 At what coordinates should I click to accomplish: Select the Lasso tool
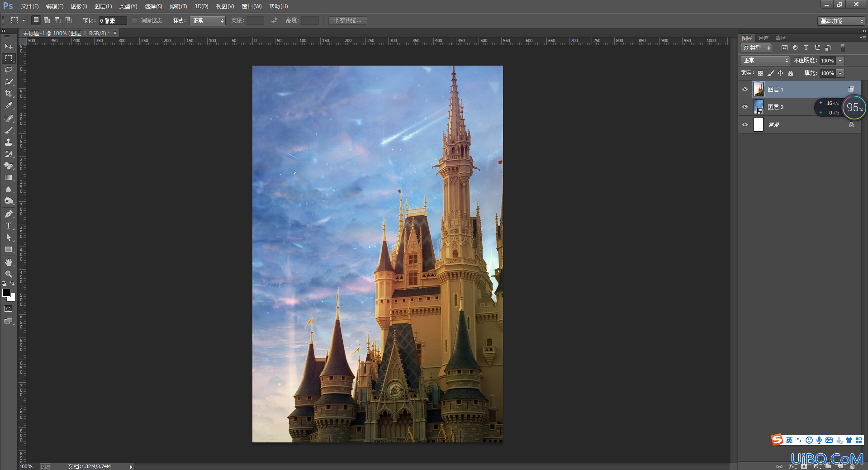click(9, 70)
